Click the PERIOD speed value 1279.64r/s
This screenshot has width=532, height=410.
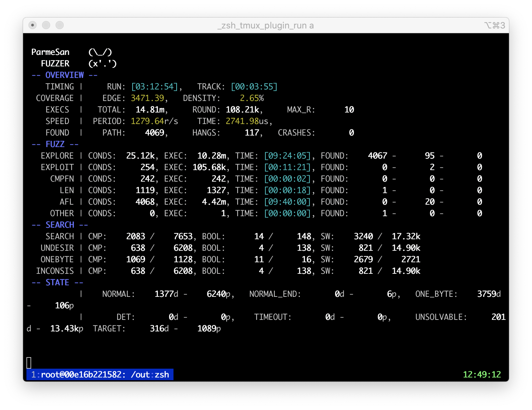click(155, 121)
